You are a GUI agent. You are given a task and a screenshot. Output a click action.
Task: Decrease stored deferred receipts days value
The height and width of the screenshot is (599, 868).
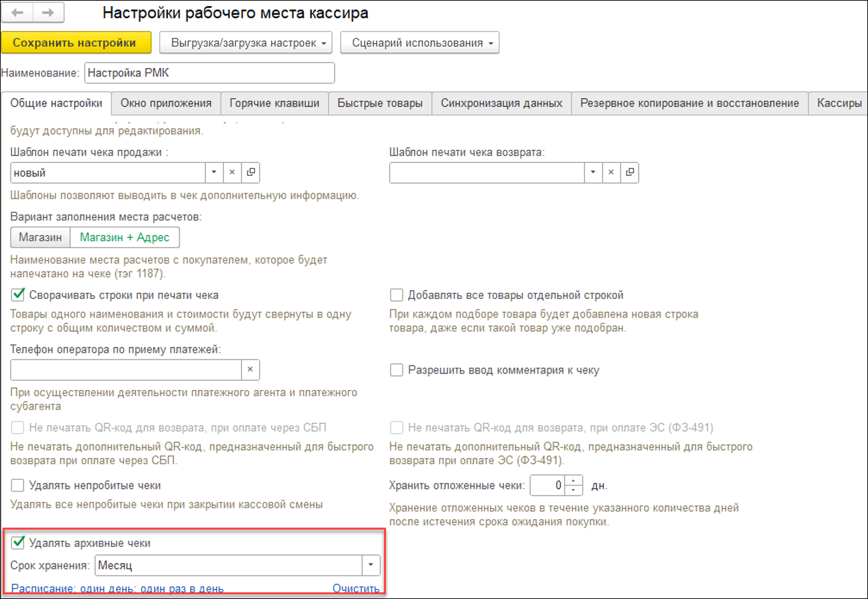click(575, 490)
